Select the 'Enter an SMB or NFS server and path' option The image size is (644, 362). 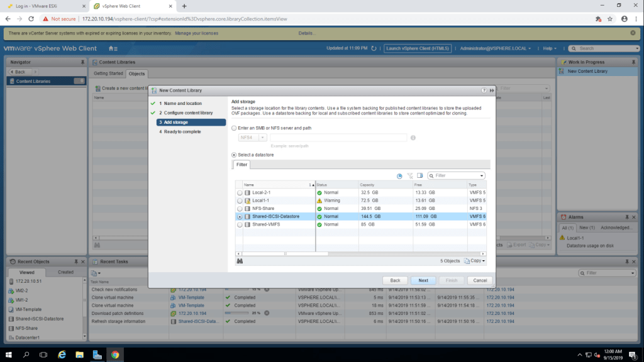pyautogui.click(x=235, y=128)
